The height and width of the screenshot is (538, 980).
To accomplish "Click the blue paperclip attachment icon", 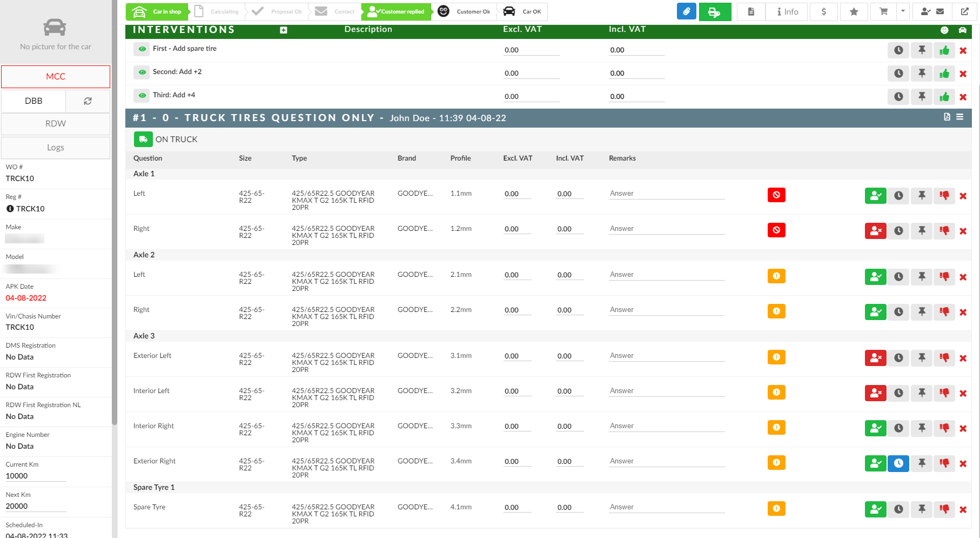I will tap(686, 11).
